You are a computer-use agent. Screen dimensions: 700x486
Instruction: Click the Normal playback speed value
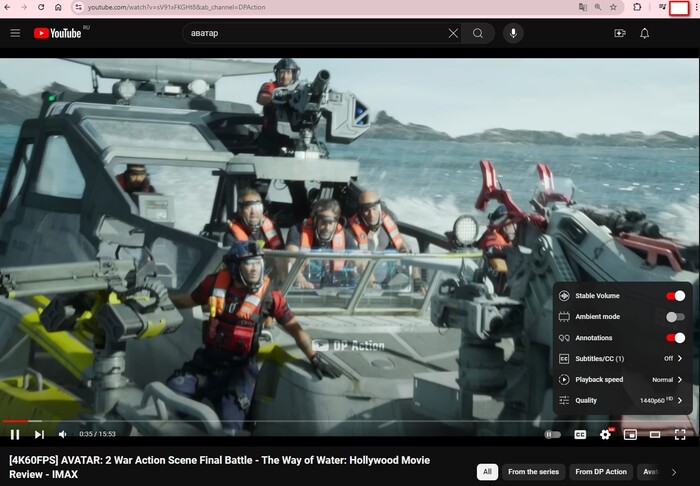click(662, 380)
